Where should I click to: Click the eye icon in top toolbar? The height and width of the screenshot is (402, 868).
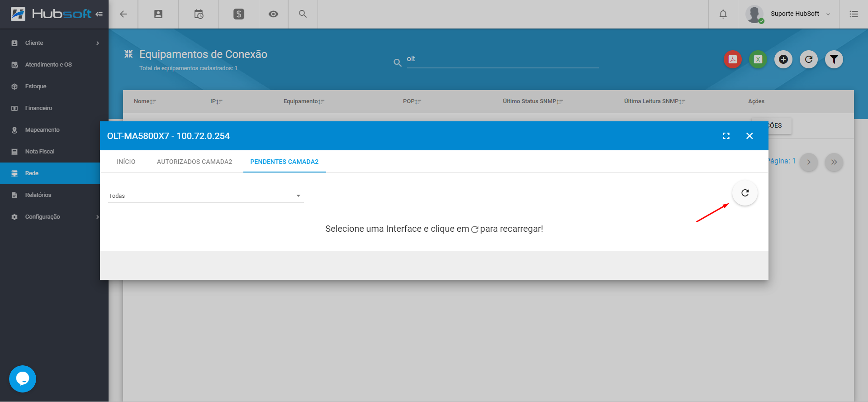[273, 14]
